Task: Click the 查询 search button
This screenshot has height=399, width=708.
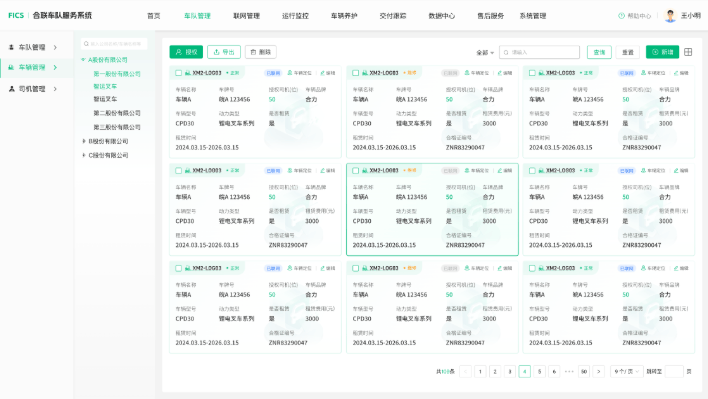Action: [x=599, y=52]
